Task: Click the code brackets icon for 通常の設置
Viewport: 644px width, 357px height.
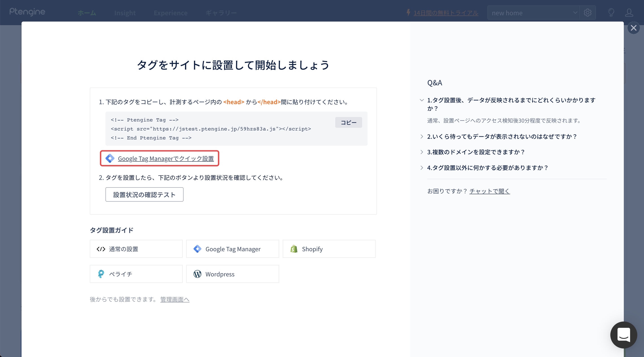Action: (101, 249)
